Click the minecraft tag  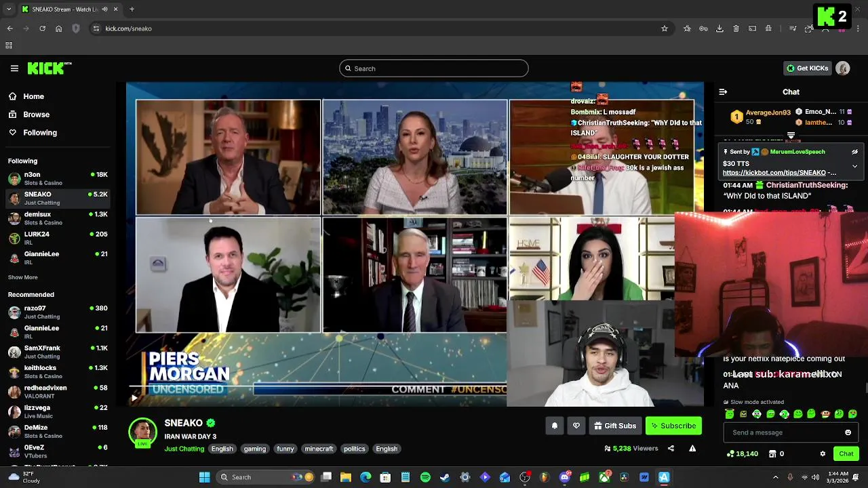point(319,449)
